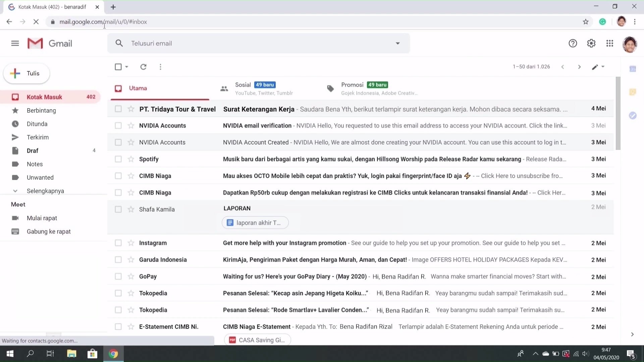Open the laporan akhir attachment chip
Image resolution: width=644 pixels, height=362 pixels.
(x=255, y=223)
